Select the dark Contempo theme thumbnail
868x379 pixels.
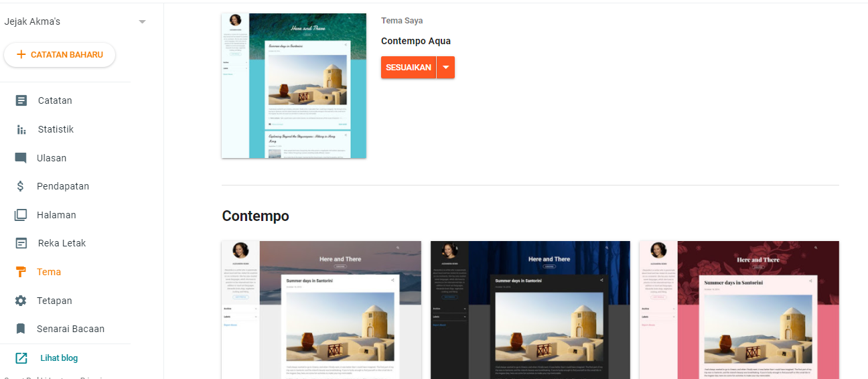coord(530,310)
